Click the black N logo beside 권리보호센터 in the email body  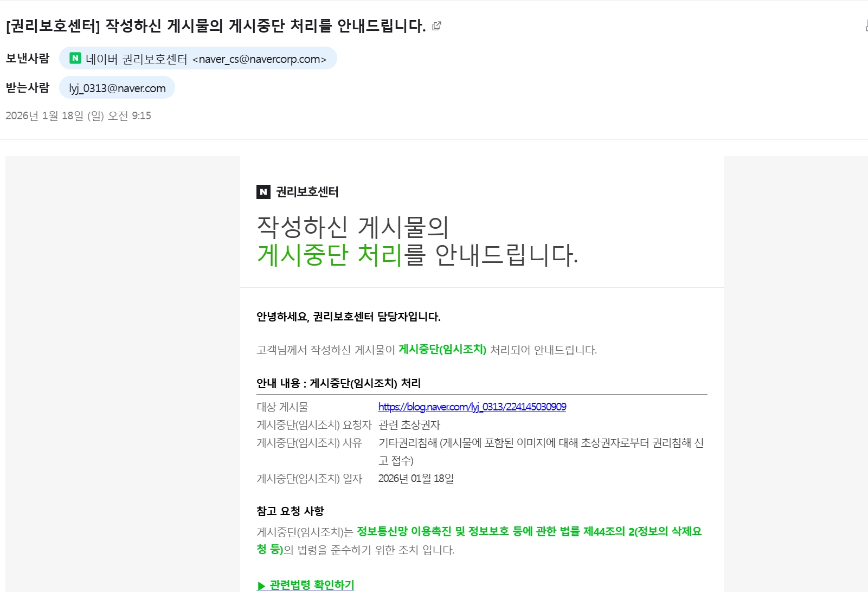[263, 192]
